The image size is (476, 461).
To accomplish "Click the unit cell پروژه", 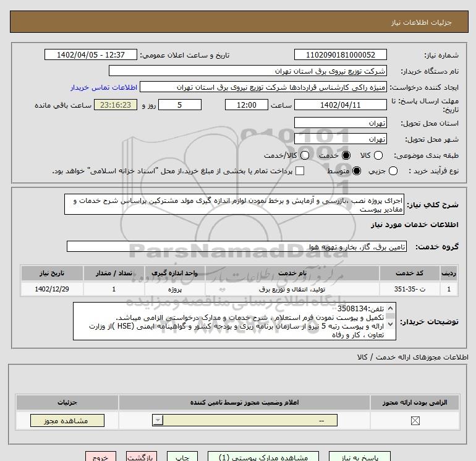I will 174,289.
